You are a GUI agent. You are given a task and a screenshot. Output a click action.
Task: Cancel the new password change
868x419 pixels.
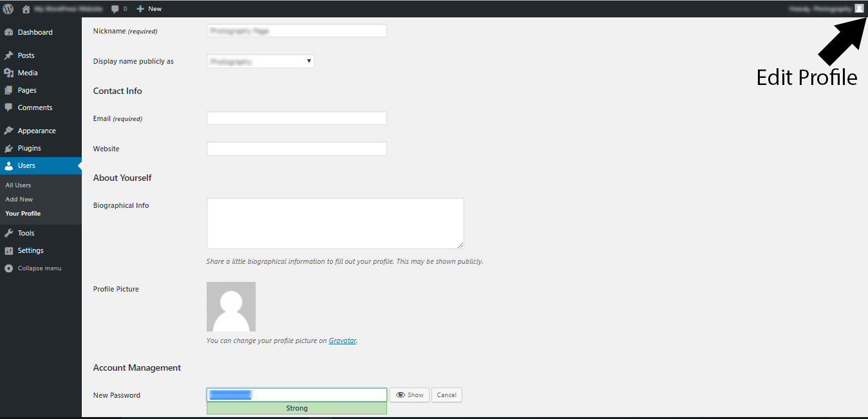click(x=447, y=395)
